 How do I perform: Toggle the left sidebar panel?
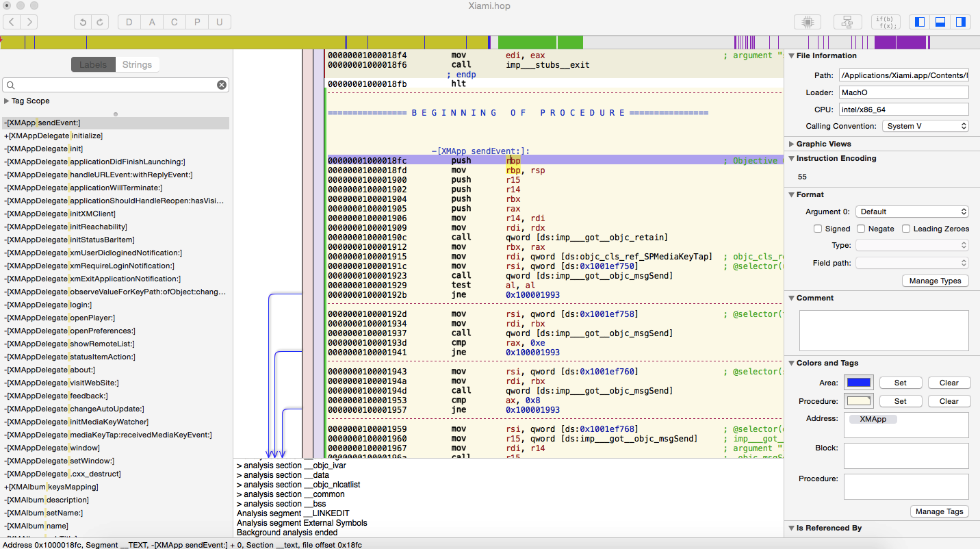point(920,22)
